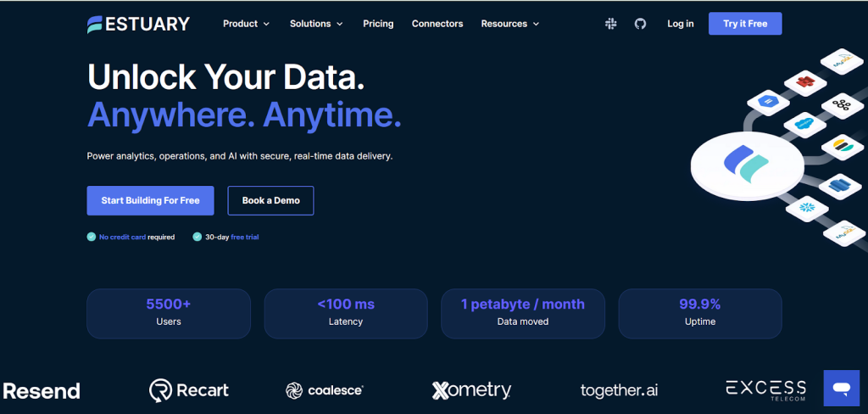Click the Kafka connector tile
This screenshot has height=414, width=868.
click(x=843, y=104)
